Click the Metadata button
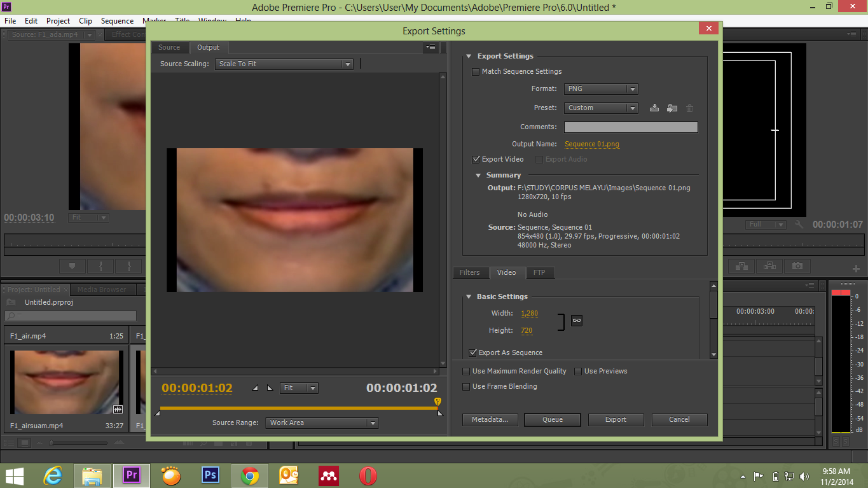This screenshot has height=488, width=868. (x=490, y=420)
